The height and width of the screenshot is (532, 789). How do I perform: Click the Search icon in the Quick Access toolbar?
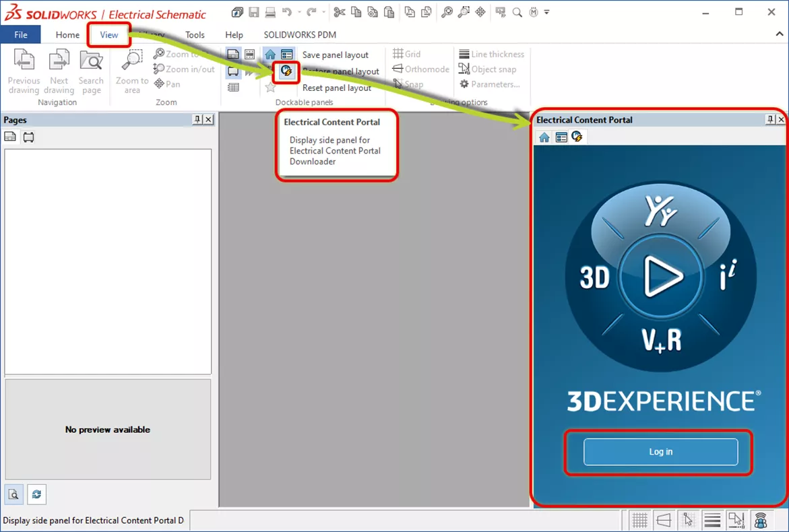(515, 11)
